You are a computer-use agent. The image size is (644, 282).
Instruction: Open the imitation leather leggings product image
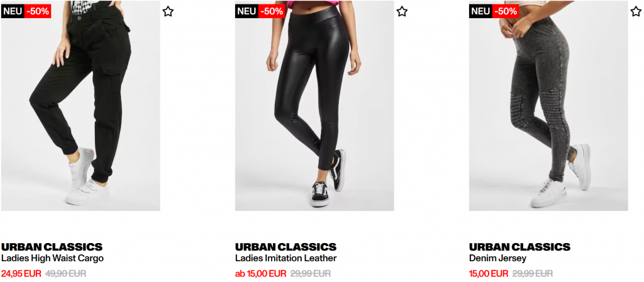314,106
